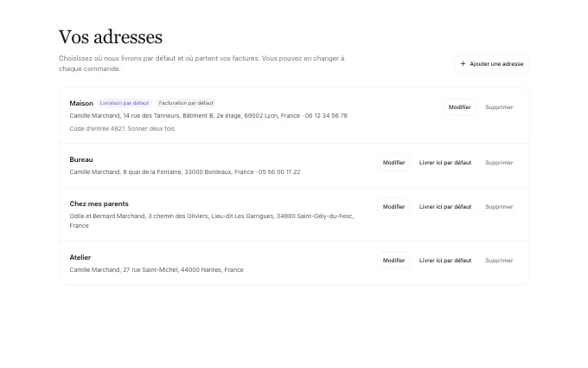Click the 14 rue des Tanneurs address line
The height and width of the screenshot is (368, 588).
208,116
